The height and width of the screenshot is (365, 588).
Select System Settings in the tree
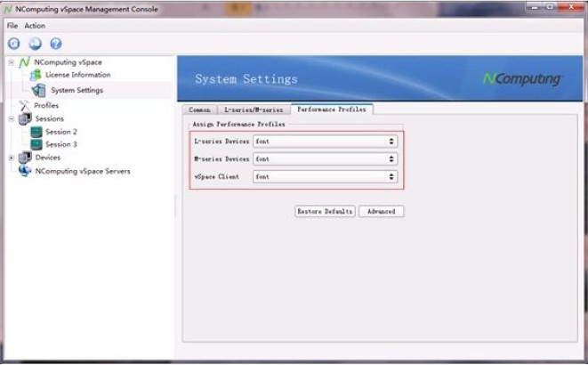tap(77, 91)
